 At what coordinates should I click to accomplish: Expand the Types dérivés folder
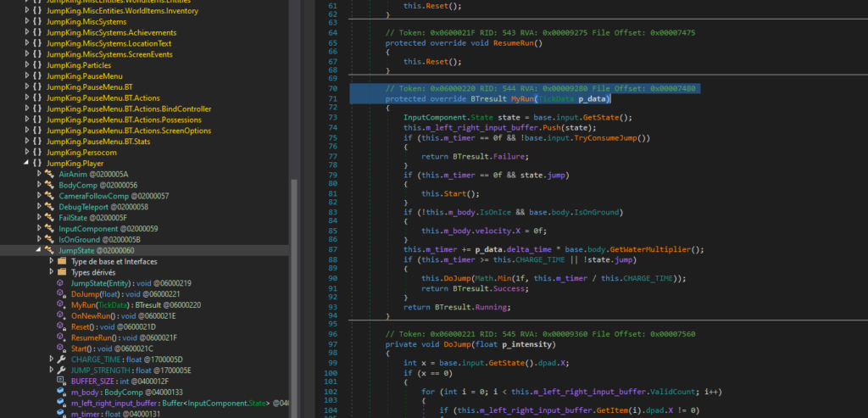click(52, 272)
